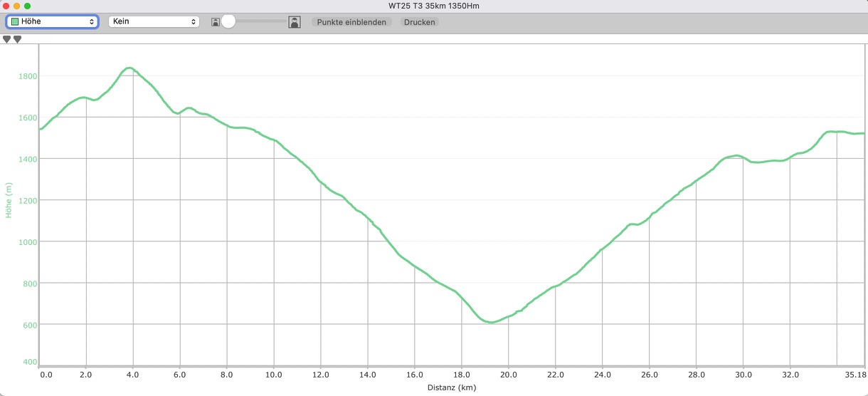This screenshot has width=868, height=396.
Task: Open the Kein secondary series dropdown
Action: [x=153, y=22]
